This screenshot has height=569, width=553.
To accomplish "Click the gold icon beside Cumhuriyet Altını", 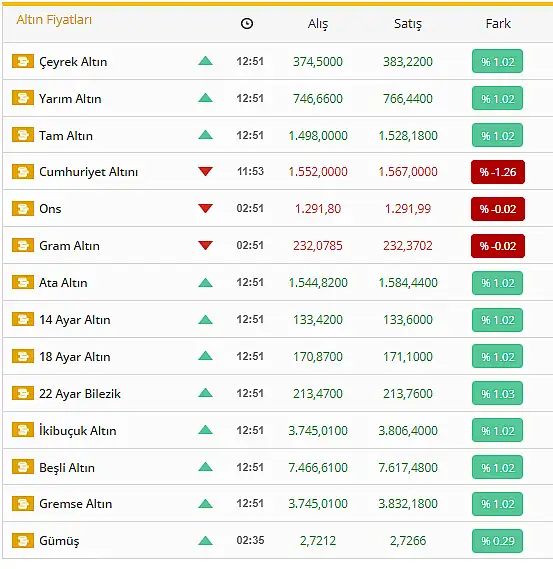I will [23, 171].
